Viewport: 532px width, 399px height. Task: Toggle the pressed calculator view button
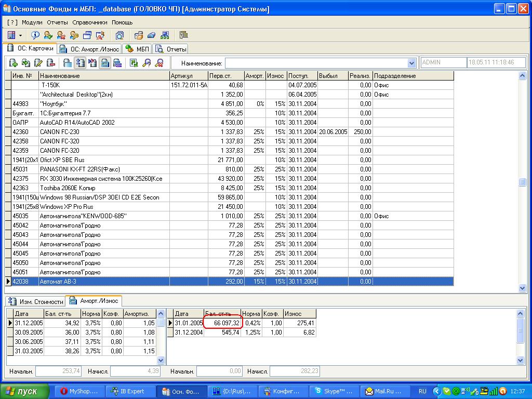tap(105, 63)
